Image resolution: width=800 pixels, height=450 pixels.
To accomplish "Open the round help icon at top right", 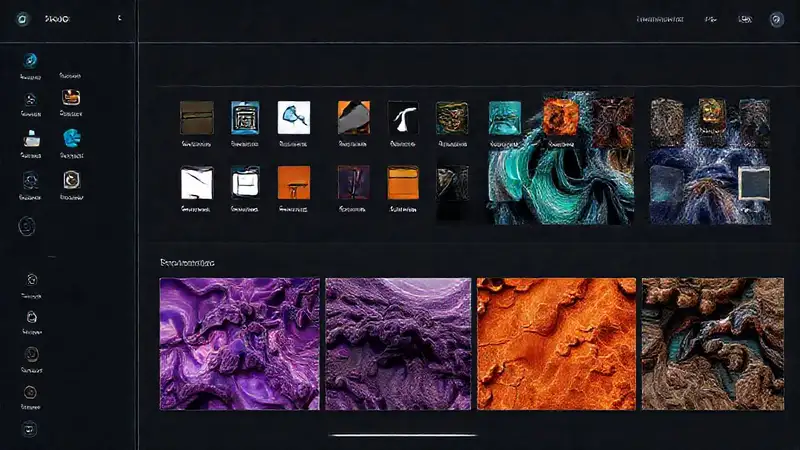I will 777,19.
